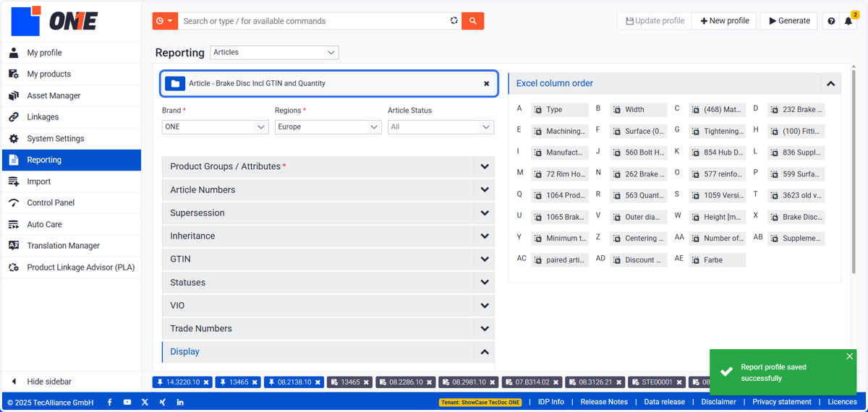868x412 pixels.
Task: Open the notifications bell icon
Action: [848, 21]
